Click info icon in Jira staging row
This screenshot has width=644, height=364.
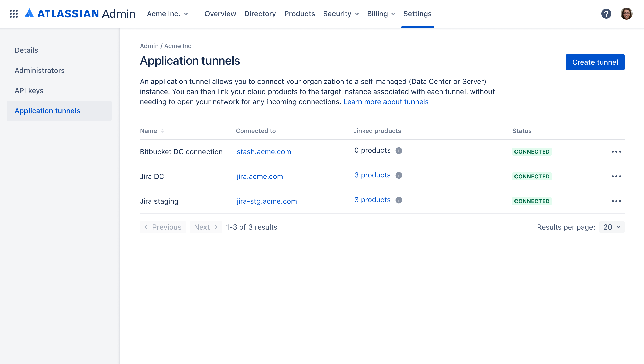[399, 200]
